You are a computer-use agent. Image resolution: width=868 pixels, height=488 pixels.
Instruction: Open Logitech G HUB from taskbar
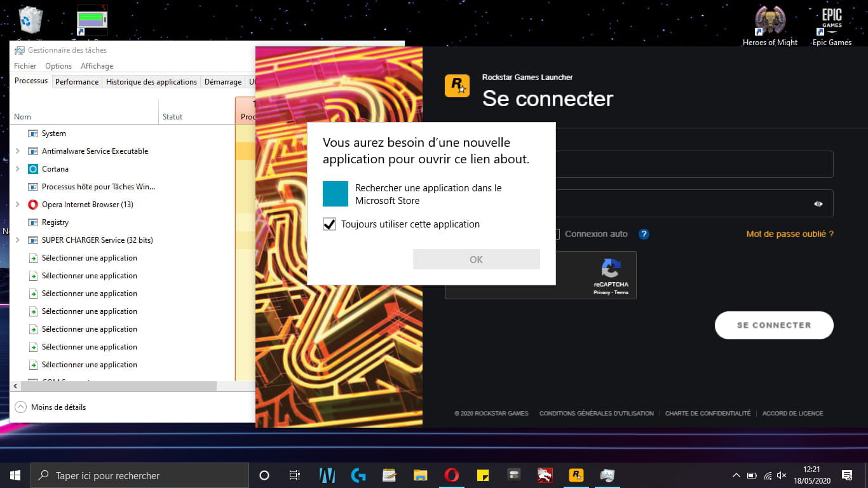[x=358, y=475]
